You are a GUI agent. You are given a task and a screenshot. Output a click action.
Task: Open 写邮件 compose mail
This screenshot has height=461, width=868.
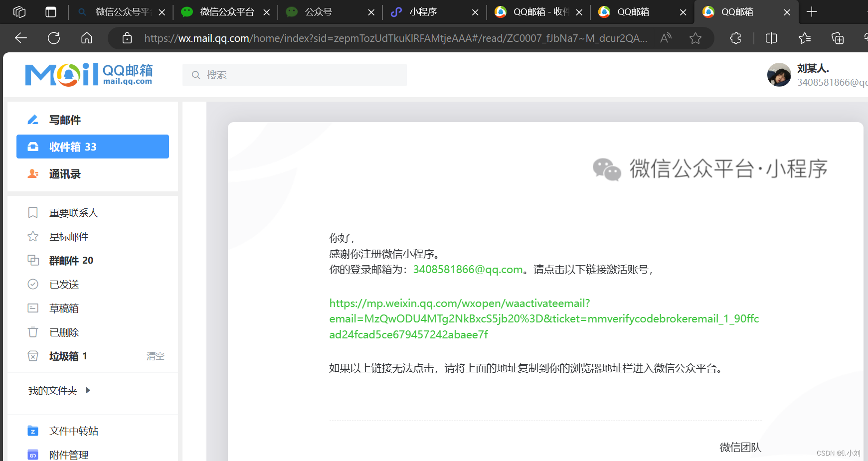pos(93,120)
